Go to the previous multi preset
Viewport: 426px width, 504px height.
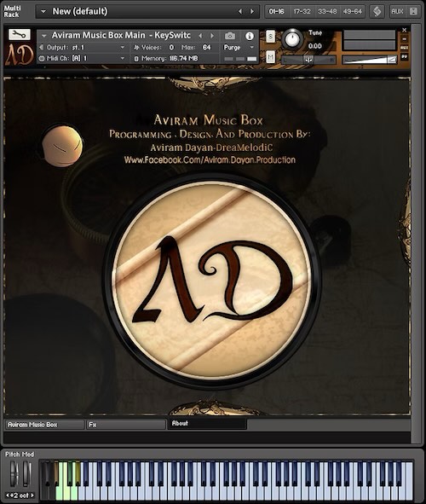[x=239, y=12]
